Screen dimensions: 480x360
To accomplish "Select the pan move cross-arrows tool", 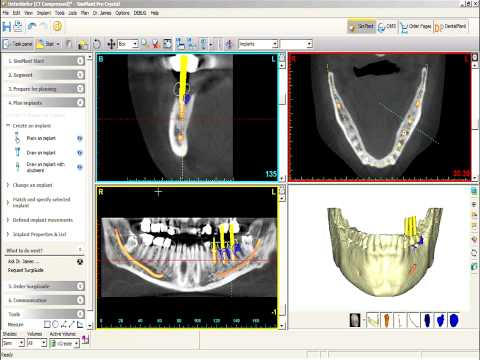I will 111,44.
